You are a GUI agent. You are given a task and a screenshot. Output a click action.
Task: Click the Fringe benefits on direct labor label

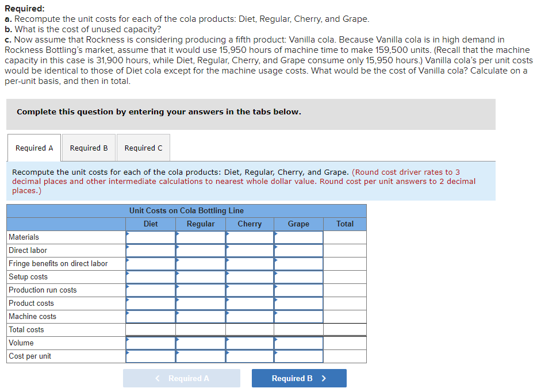point(58,264)
